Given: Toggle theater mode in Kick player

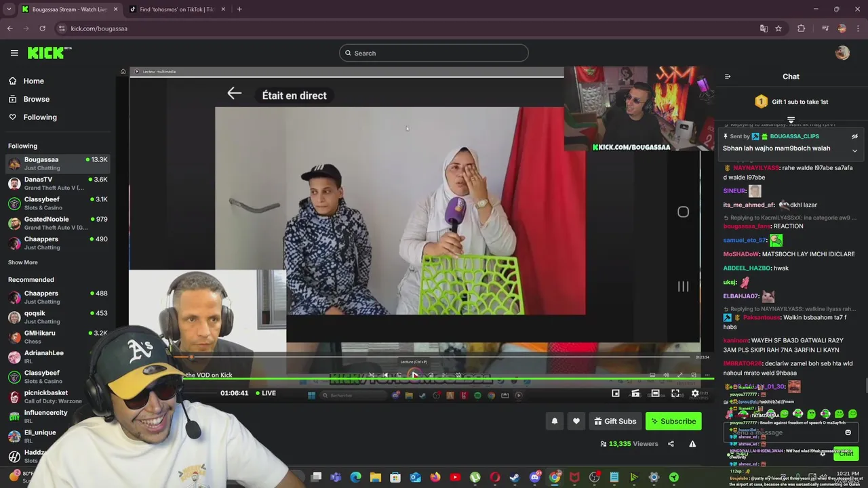Looking at the screenshot, I should 655,393.
